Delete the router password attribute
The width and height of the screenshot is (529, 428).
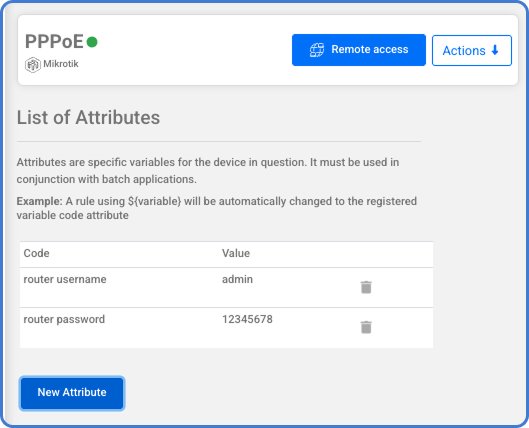[x=366, y=327]
